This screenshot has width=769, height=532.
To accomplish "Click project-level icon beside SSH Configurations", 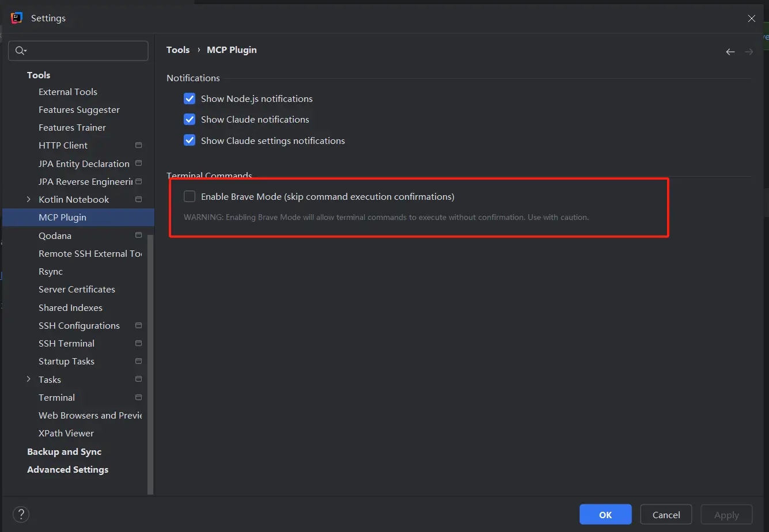I will (x=138, y=325).
